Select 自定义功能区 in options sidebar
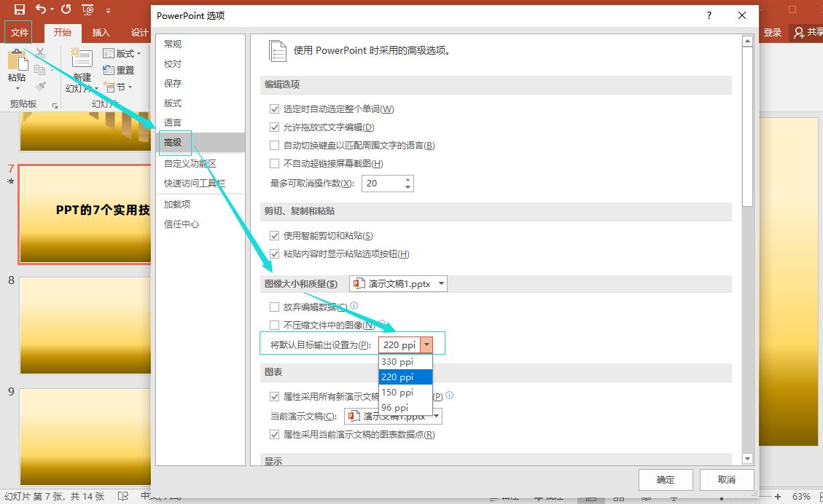The height and width of the screenshot is (504, 823). pyautogui.click(x=190, y=164)
